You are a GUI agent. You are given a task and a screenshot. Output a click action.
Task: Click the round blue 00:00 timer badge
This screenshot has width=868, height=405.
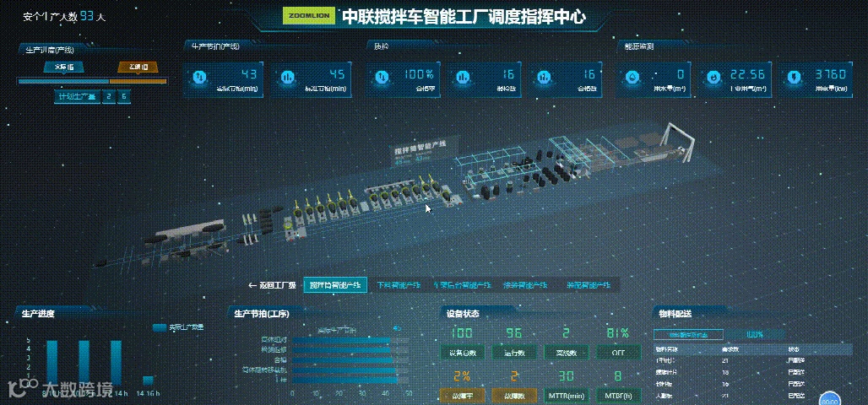click(830, 398)
